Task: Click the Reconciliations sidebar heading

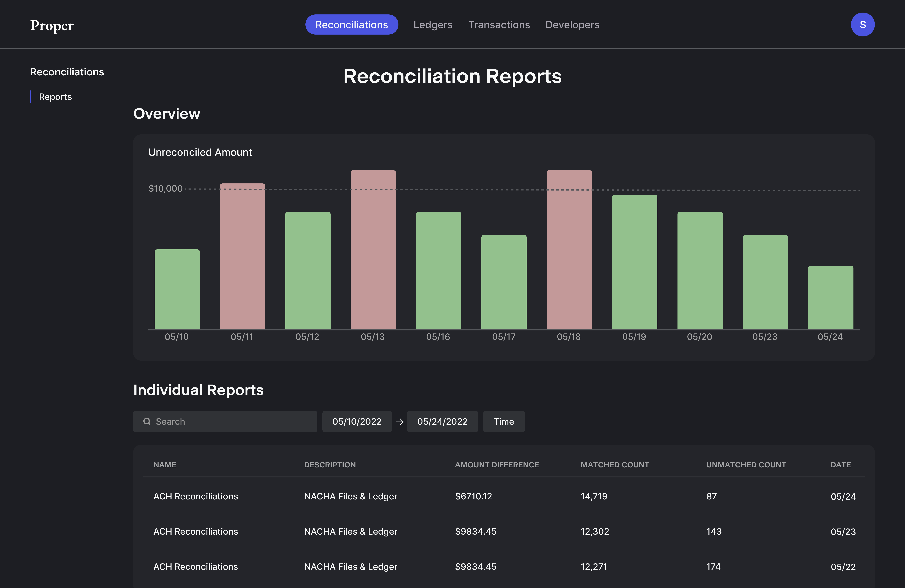Action: [x=67, y=72]
